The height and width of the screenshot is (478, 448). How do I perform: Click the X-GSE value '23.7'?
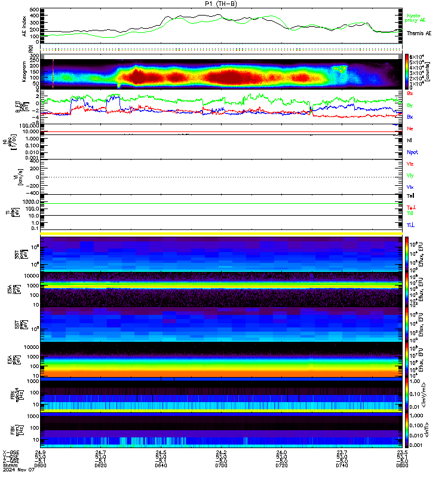[342, 452]
